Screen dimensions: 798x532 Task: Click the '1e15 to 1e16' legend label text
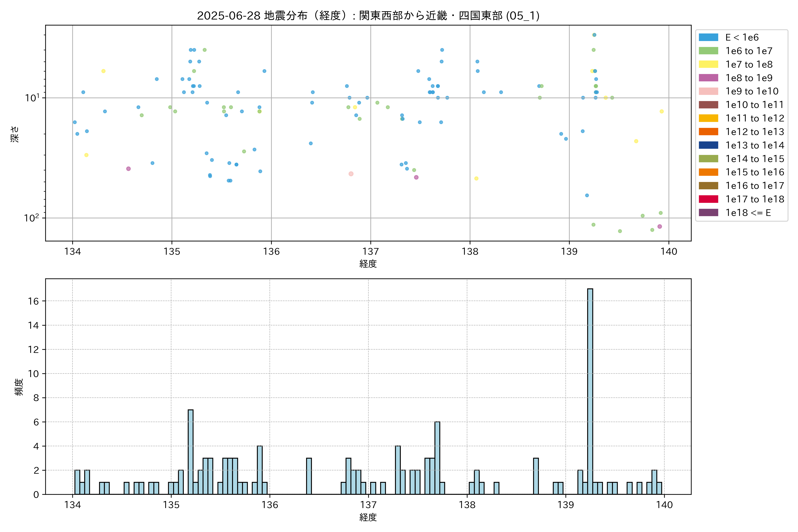tap(755, 172)
